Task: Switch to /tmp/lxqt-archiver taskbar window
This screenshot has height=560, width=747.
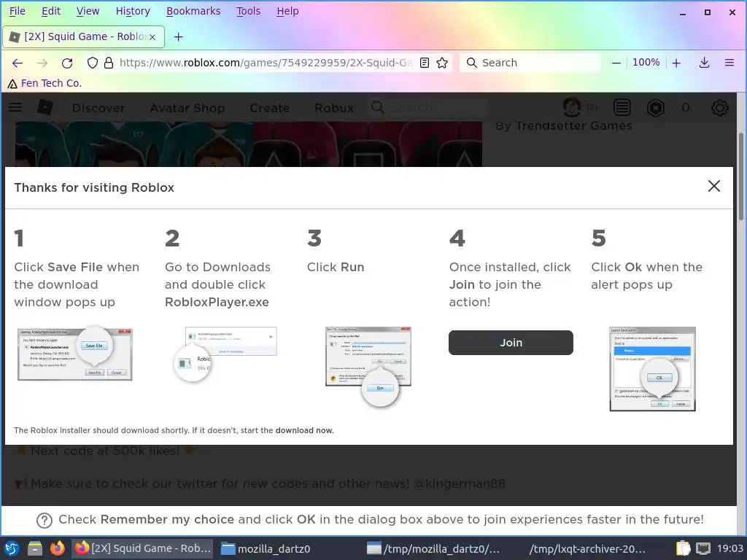Action: coord(587,548)
